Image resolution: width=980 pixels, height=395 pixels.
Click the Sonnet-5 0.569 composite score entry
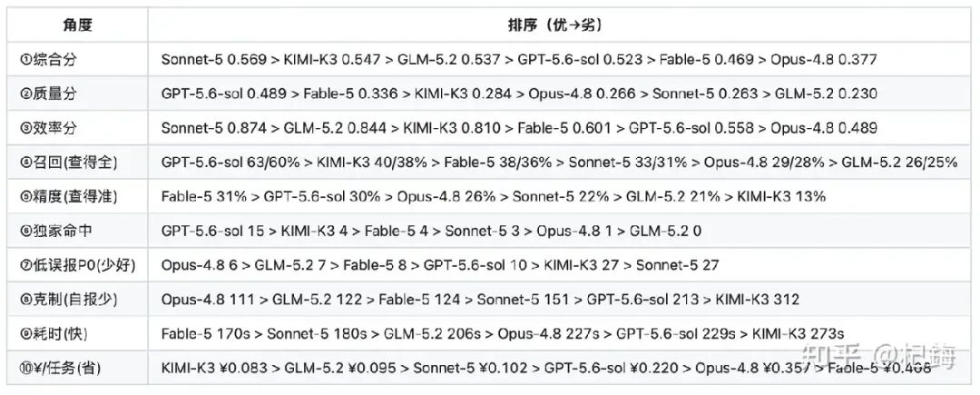[212, 59]
